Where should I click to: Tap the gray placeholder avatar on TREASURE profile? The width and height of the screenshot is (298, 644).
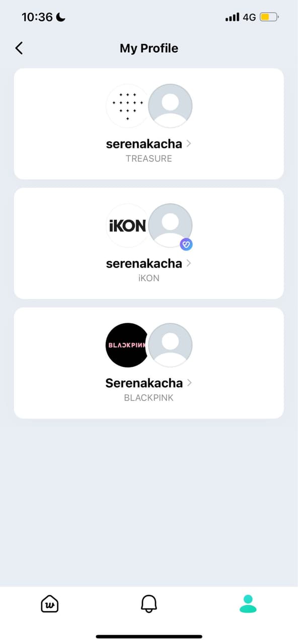[170, 105]
